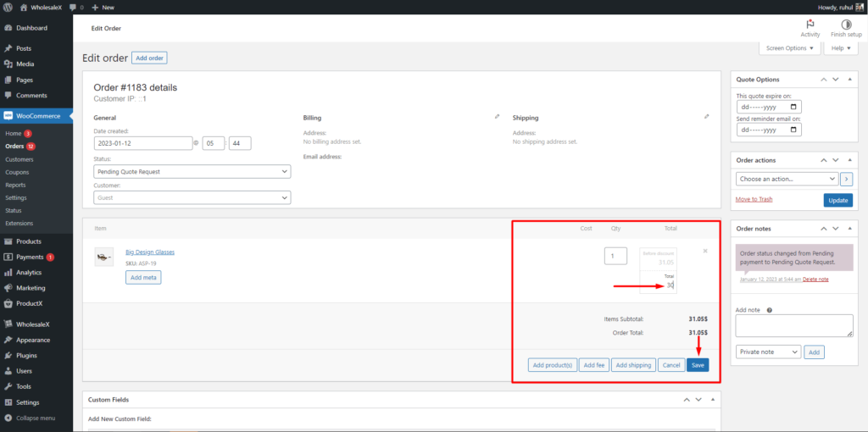Click the Add fee button

[x=594, y=365]
